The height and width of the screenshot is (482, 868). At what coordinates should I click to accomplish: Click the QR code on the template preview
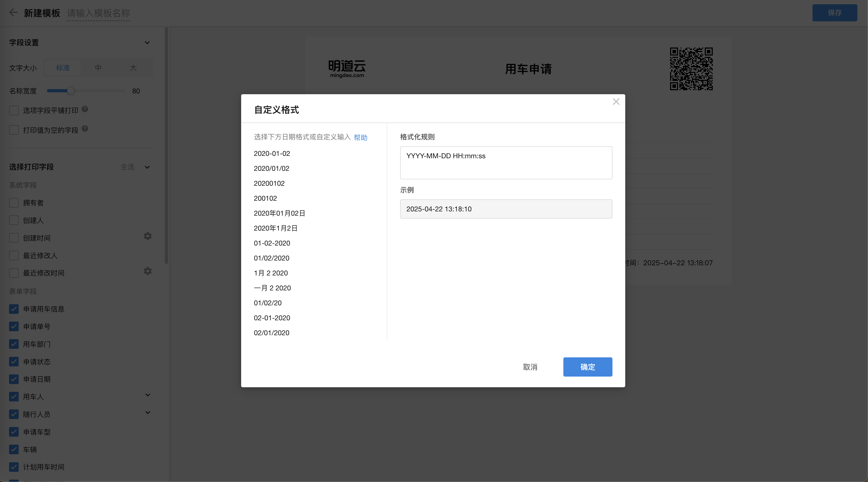[691, 69]
